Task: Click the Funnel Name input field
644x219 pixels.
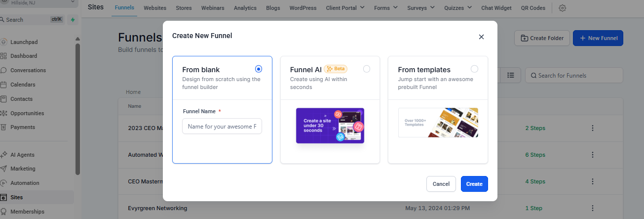Action: point(222,127)
